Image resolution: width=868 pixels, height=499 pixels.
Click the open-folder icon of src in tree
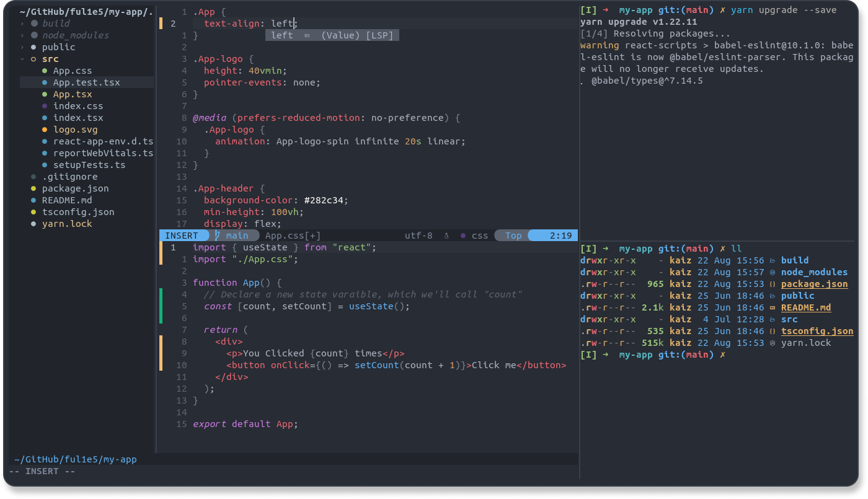click(x=33, y=59)
